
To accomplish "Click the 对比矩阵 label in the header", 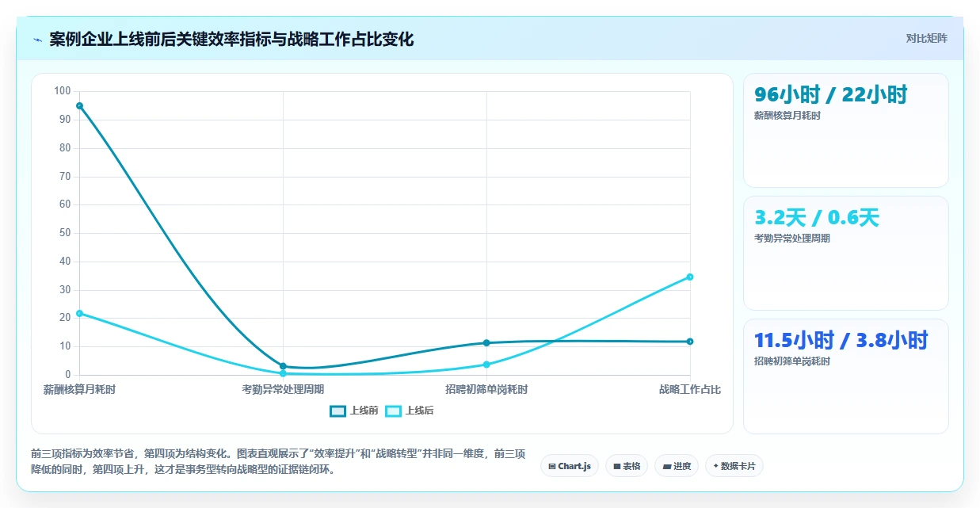I will [926, 38].
